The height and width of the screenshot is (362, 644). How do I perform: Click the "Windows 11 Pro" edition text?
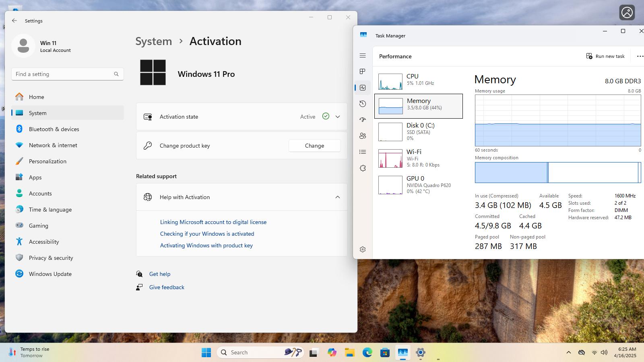pyautogui.click(x=206, y=74)
